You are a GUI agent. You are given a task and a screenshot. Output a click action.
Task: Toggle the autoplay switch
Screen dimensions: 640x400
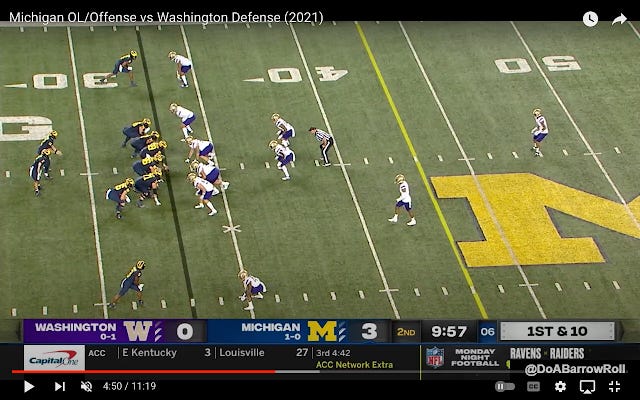[504, 386]
